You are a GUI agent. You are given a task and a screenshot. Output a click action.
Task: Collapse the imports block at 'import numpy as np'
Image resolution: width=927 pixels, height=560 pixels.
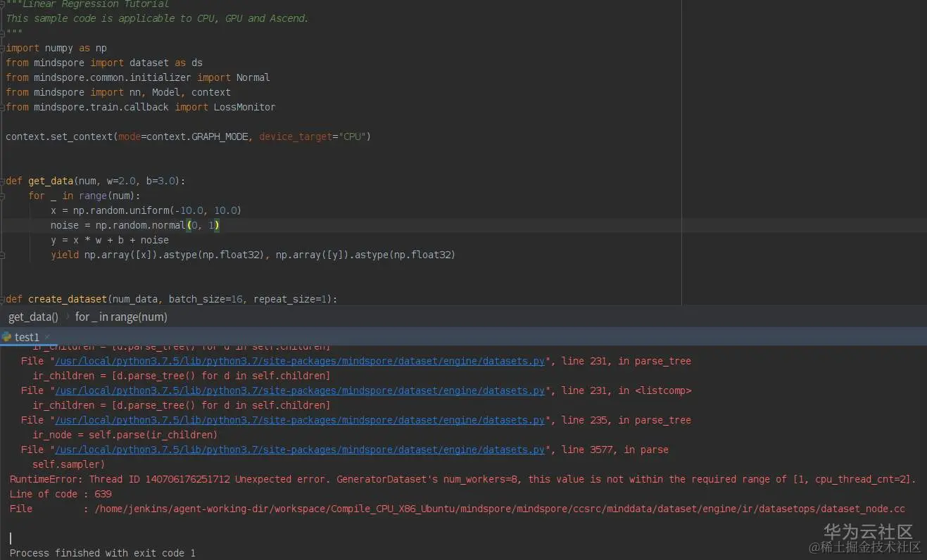click(x=3, y=48)
